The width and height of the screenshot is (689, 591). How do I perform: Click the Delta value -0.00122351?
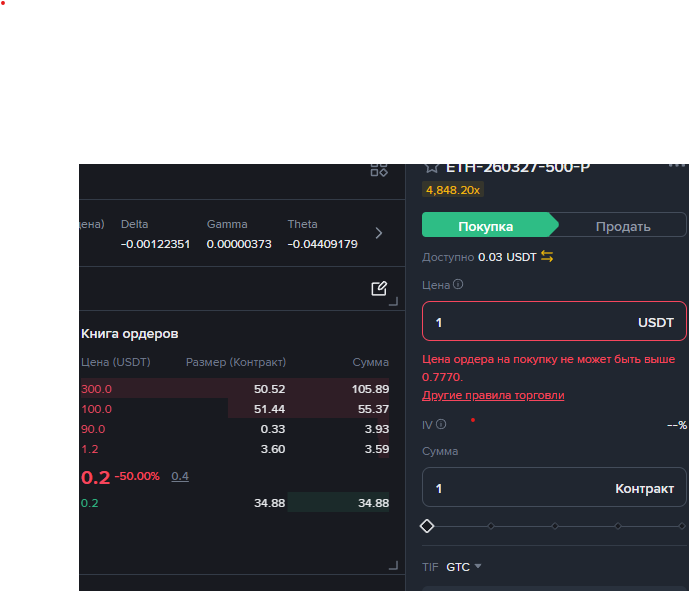tap(156, 244)
